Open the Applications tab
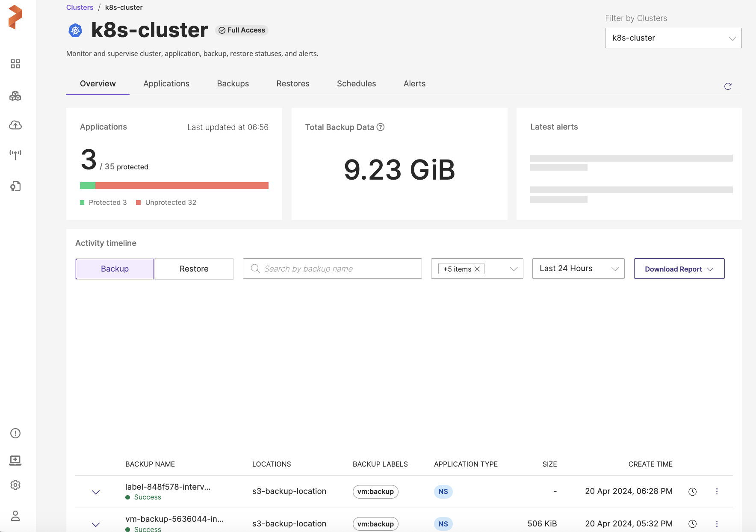 coord(166,83)
